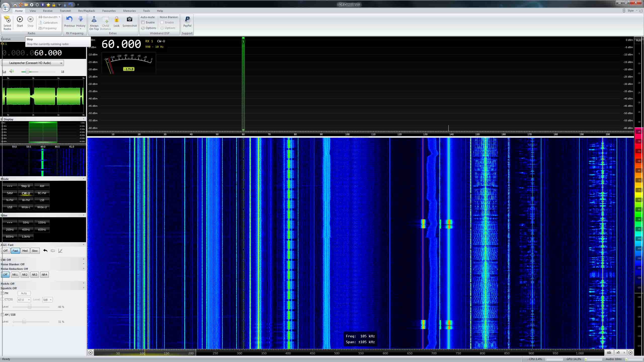
Task: Open the Rec/Playback ribbon tab
Action: pos(86,11)
